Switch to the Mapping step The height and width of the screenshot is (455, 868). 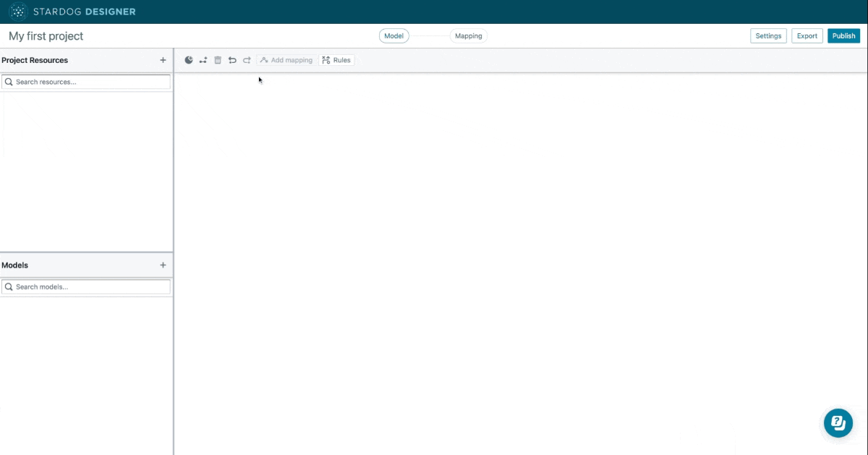coord(468,36)
